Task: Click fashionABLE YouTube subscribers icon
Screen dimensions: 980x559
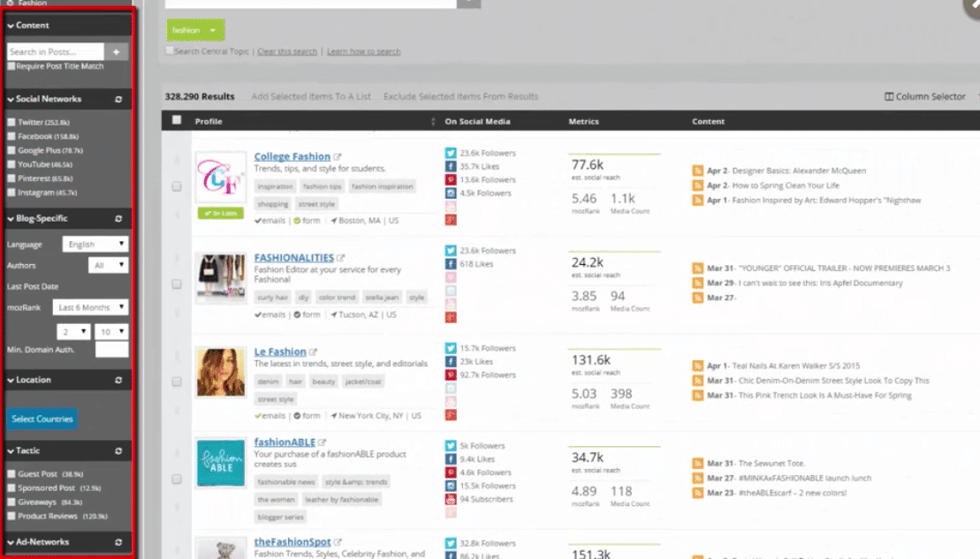Action: pyautogui.click(x=451, y=499)
